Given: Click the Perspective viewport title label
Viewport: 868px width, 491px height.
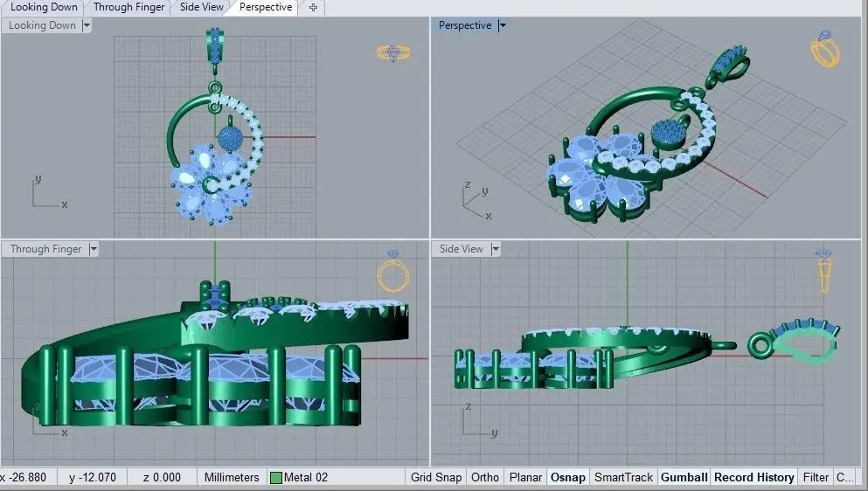Looking at the screenshot, I should pyautogui.click(x=465, y=25).
